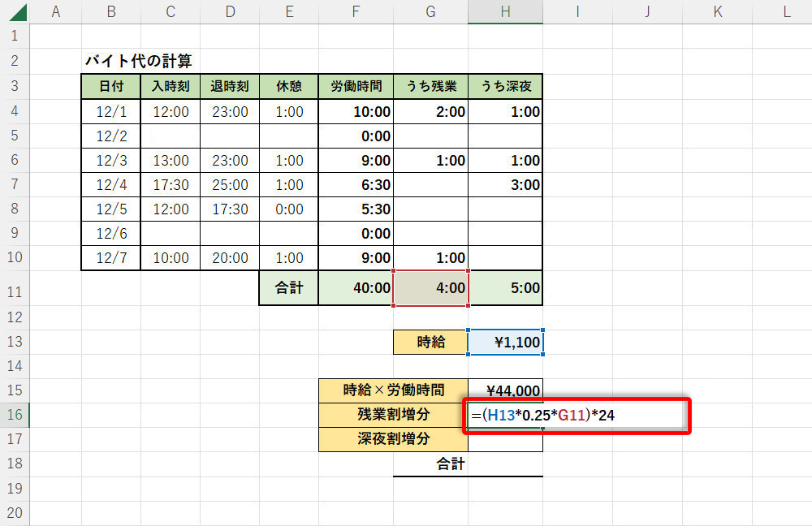The width and height of the screenshot is (812, 526).
Task: Select column C header
Action: [171, 12]
